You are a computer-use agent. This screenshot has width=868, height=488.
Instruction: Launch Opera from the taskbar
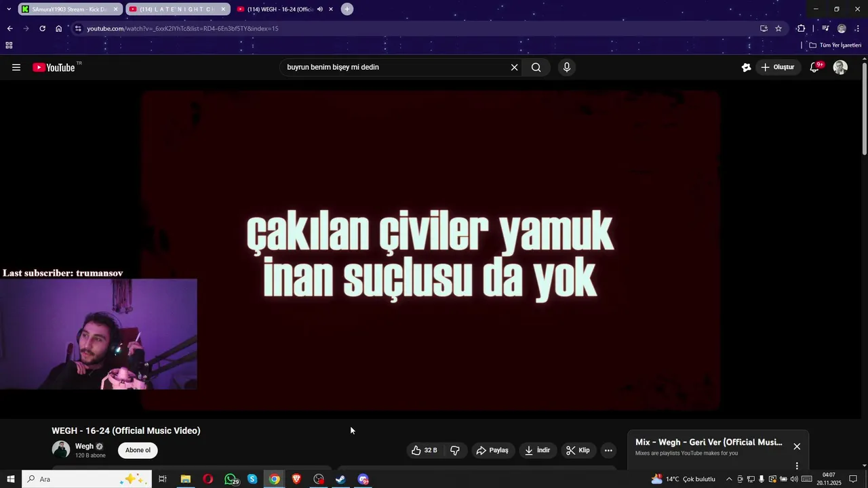tap(208, 479)
